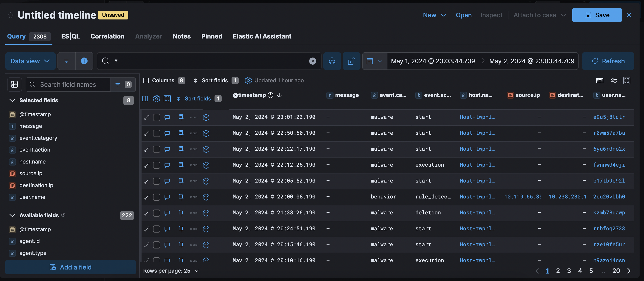Viewport: 644px width, 281px height.
Task: Open the New timeline dropdown
Action: point(435,15)
